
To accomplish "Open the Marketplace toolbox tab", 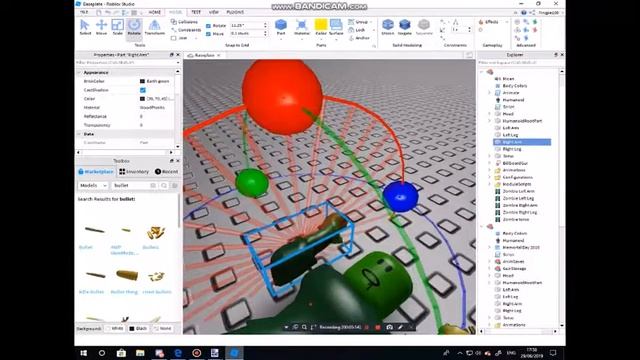I will [96, 172].
